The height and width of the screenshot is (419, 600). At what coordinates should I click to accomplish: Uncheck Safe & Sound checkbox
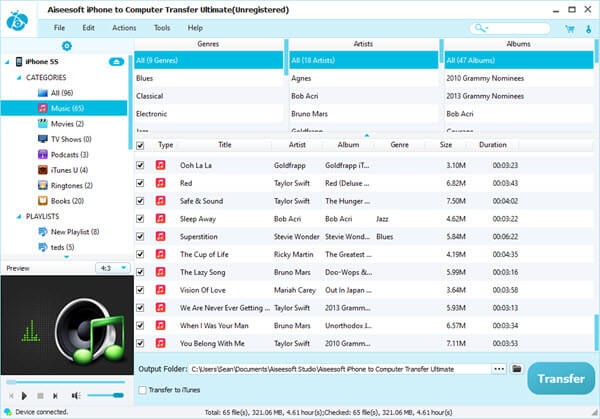point(140,201)
